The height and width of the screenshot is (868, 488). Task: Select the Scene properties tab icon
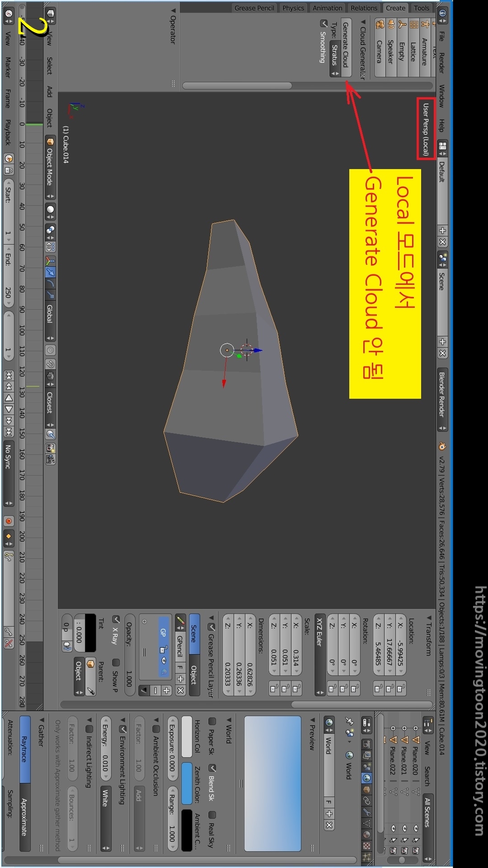click(x=367, y=766)
